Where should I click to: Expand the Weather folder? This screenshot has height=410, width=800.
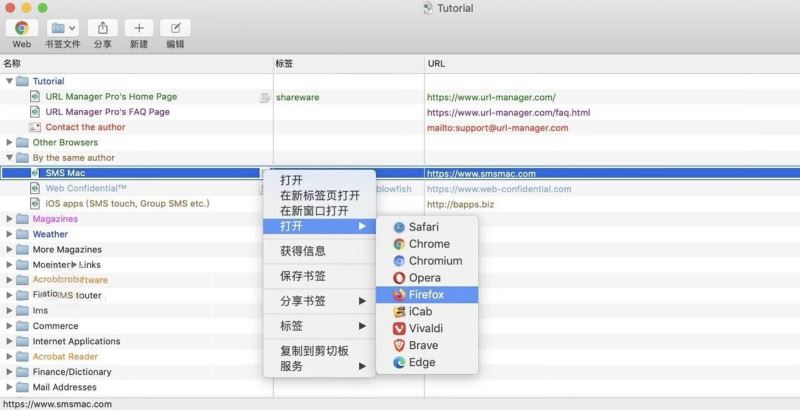9,234
